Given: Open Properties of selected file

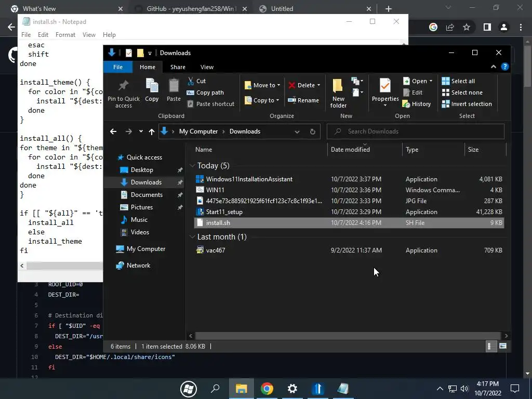Looking at the screenshot, I should coord(385,90).
